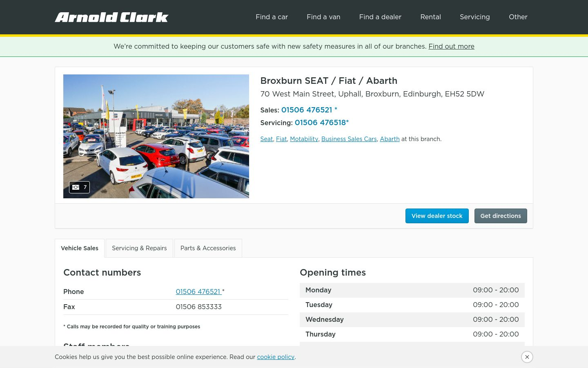
Task: Open the Seat brand link
Action: click(x=267, y=139)
